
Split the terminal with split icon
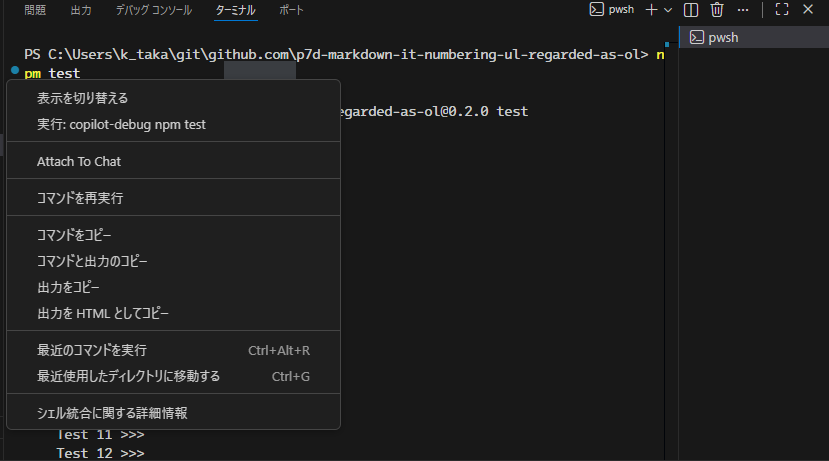691,10
